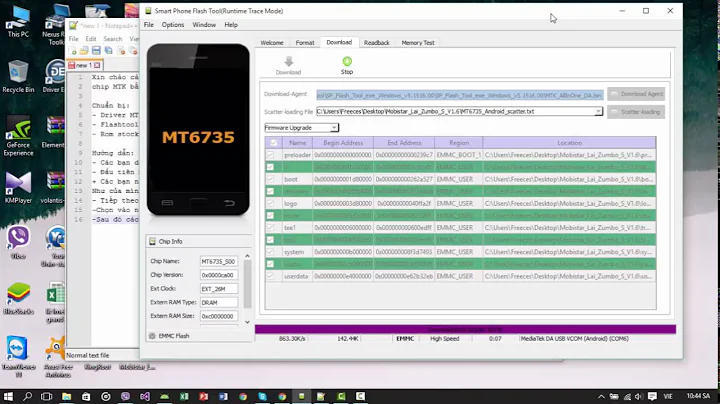720x404 pixels.
Task: Open the File menu in Flash Tool
Action: coord(149,25)
